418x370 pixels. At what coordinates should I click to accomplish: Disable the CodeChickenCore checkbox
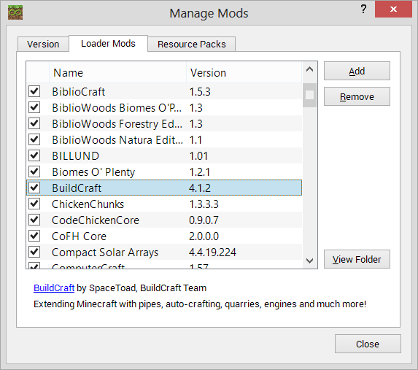click(x=34, y=219)
